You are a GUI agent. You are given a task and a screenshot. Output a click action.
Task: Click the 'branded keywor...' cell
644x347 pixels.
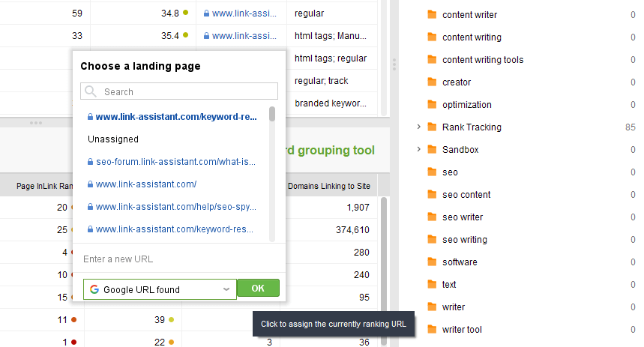[x=330, y=103]
